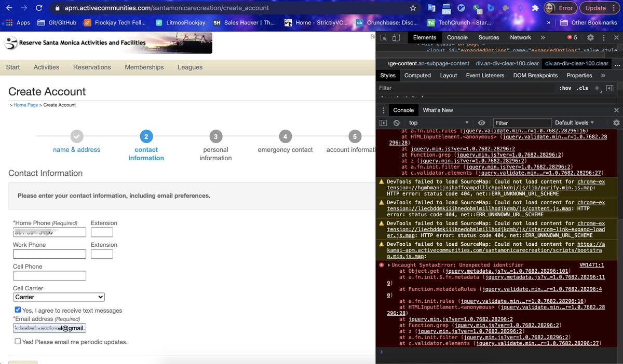Open the Google Translate extension icon
The width and height of the screenshot is (623, 364).
click(431, 8)
